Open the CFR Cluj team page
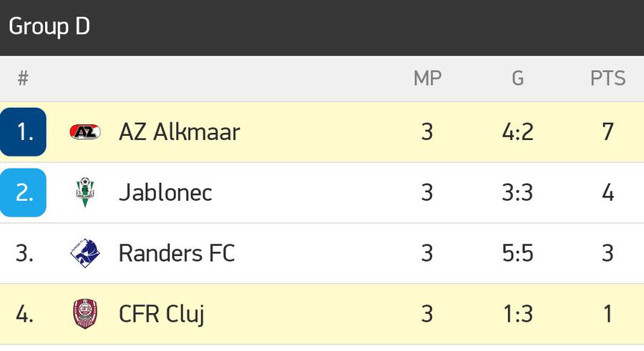This screenshot has width=644, height=351. click(x=162, y=315)
